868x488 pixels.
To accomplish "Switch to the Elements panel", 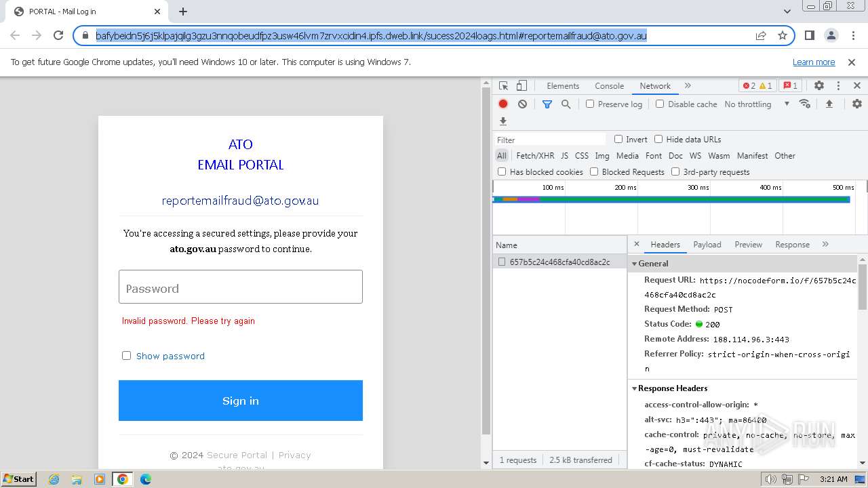I will (563, 86).
